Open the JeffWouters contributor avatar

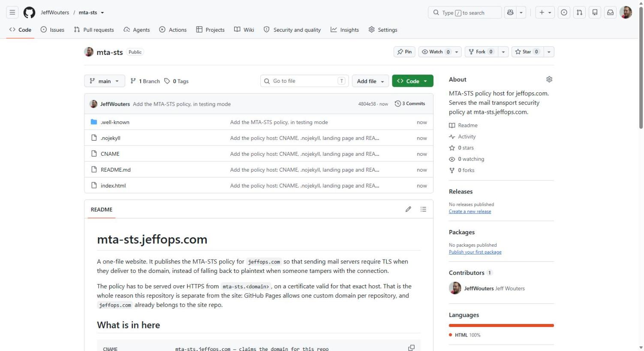click(x=455, y=288)
